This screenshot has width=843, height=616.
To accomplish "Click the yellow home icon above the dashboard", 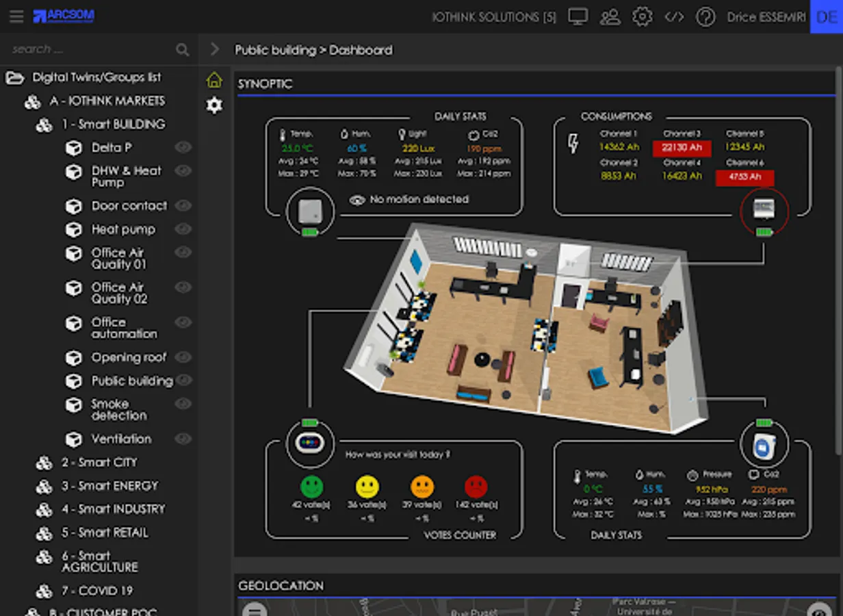I will click(214, 80).
